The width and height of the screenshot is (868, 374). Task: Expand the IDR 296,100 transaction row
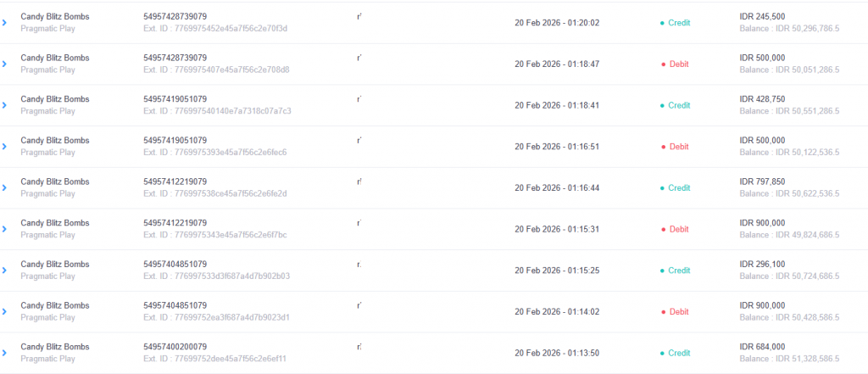click(4, 271)
